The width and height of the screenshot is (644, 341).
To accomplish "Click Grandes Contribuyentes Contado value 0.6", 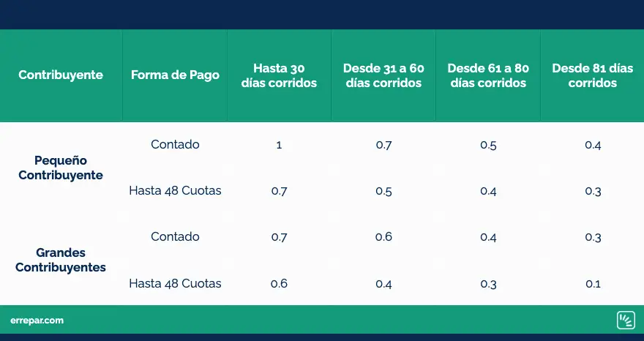I will point(383,236).
